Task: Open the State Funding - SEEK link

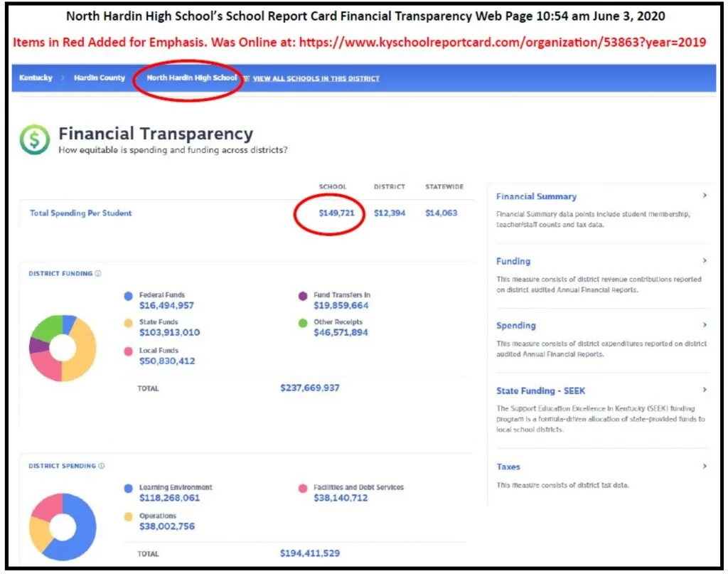Action: click(x=540, y=390)
